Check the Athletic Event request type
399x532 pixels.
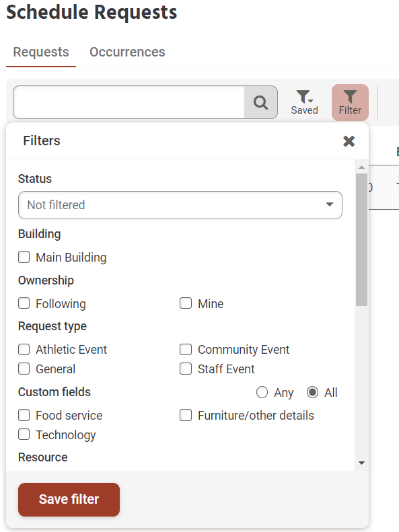coord(24,350)
